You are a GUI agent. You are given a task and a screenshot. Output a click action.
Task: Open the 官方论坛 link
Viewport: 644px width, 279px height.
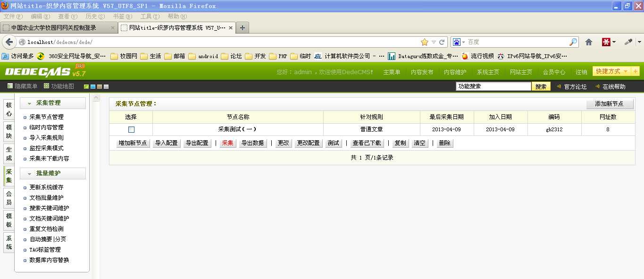click(575, 86)
